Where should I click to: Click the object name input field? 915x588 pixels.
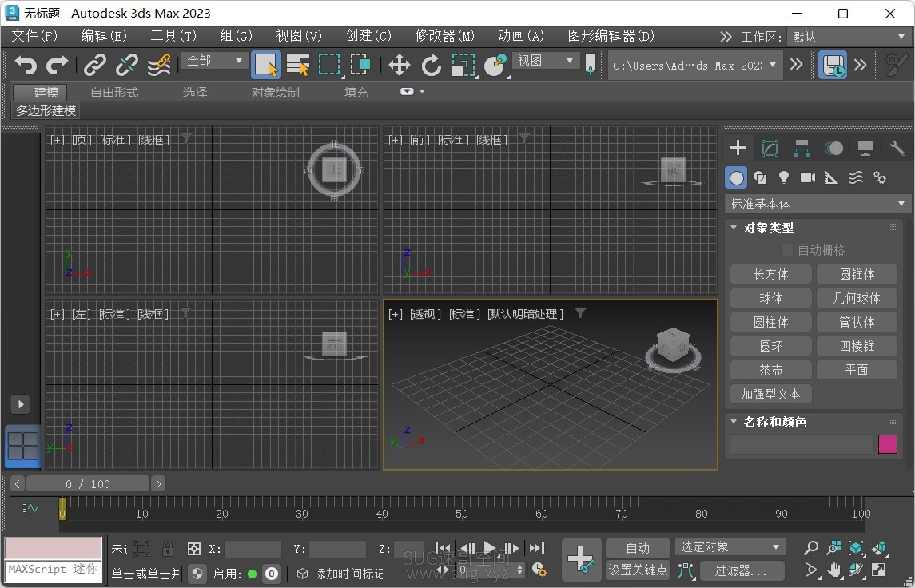802,444
